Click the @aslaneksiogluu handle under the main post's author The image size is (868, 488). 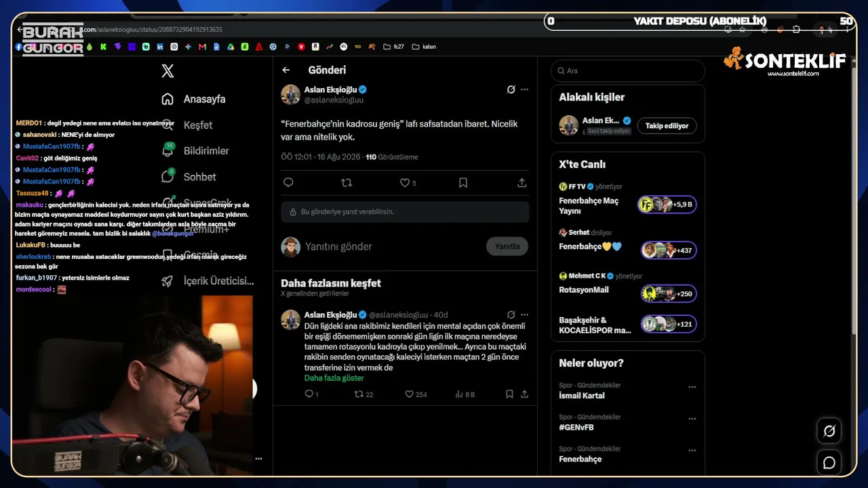click(x=334, y=100)
